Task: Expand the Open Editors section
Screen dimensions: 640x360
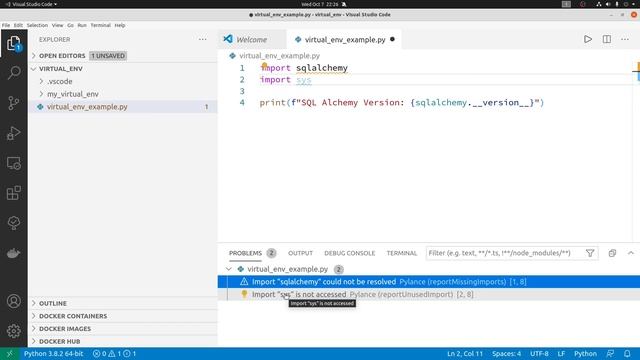Action: [x=34, y=56]
